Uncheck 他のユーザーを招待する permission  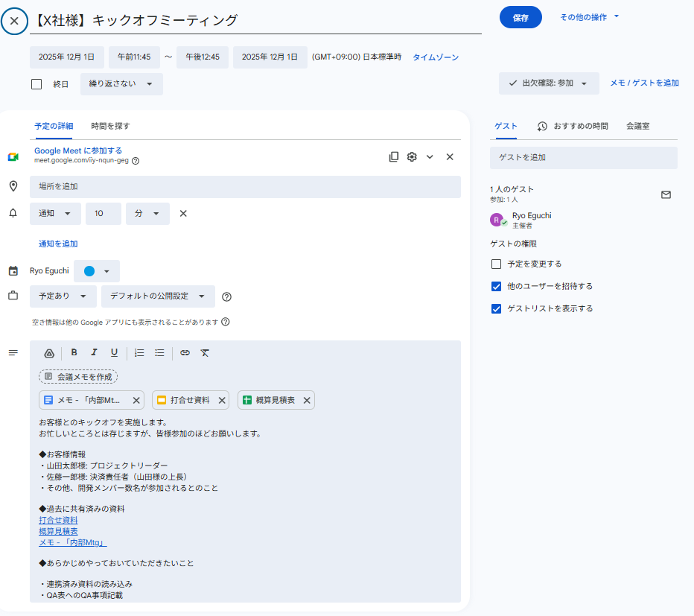click(x=497, y=286)
